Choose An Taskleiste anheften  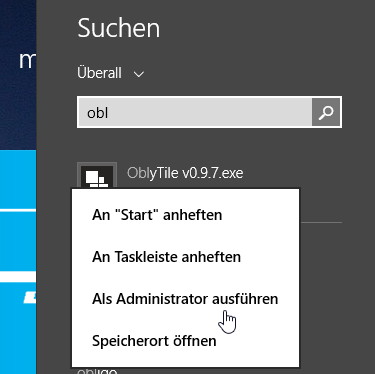pos(185,257)
